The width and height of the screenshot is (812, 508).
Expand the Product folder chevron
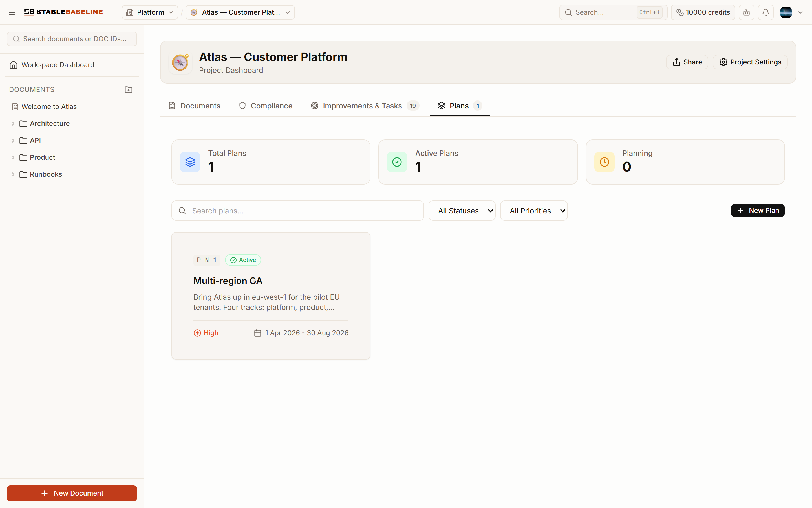(13, 157)
